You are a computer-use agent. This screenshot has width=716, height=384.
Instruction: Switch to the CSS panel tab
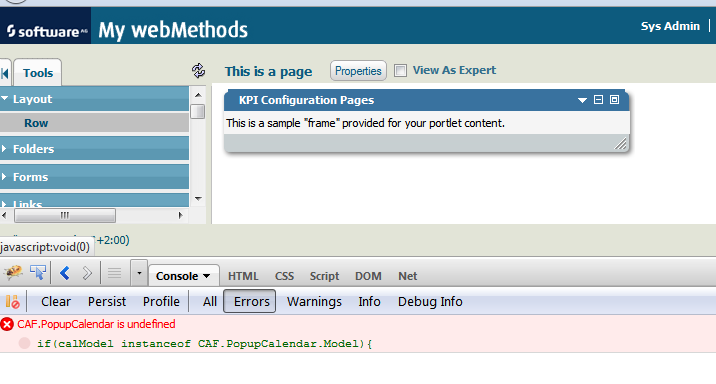[x=284, y=276]
